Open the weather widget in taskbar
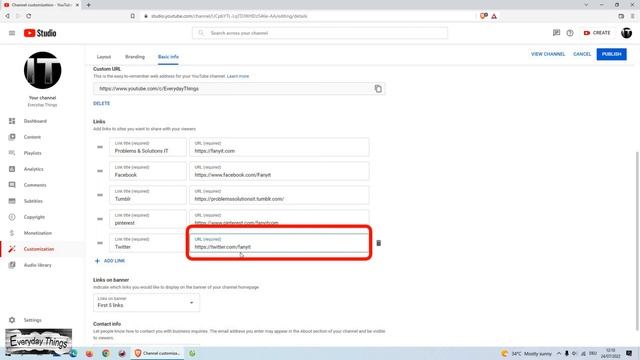Viewport: 640px width, 360px height. [527, 353]
